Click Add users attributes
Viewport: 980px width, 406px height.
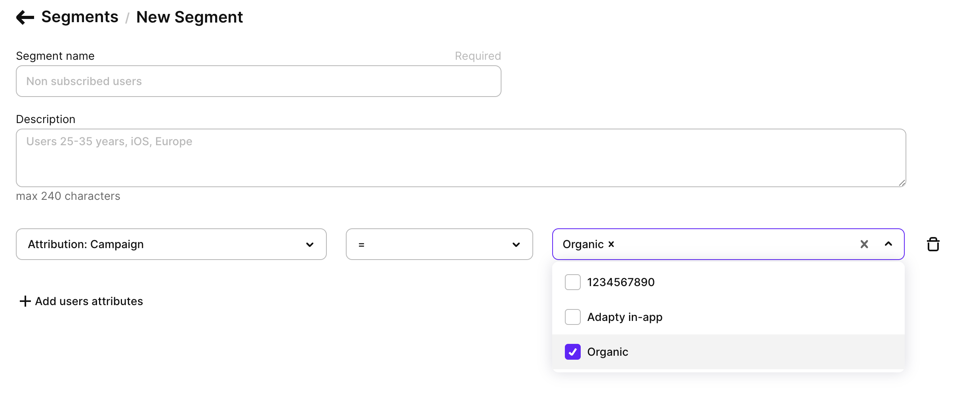(88, 301)
